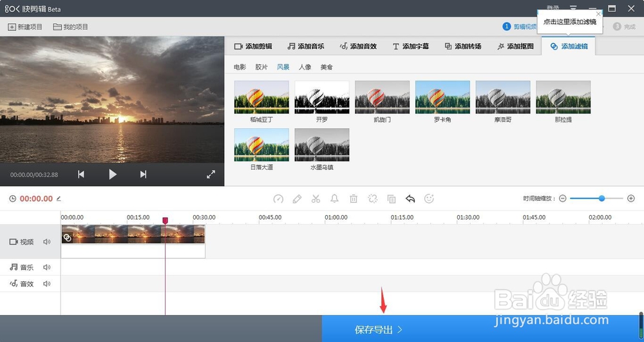Click the smiley face sticker icon
Image resolution: width=644 pixels, height=342 pixels.
[x=429, y=199]
